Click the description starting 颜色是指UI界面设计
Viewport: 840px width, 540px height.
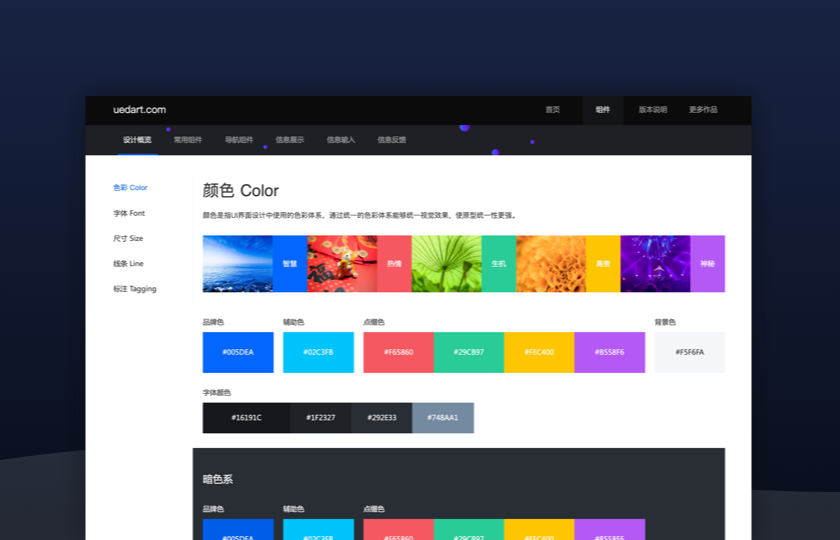(359, 215)
